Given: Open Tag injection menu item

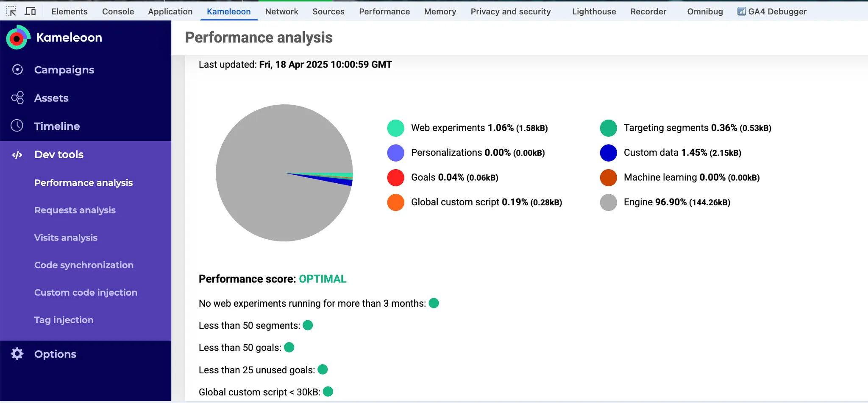Looking at the screenshot, I should click(64, 320).
